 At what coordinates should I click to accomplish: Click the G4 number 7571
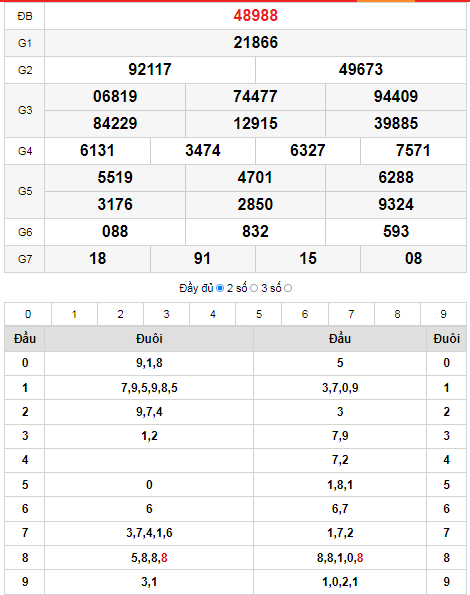click(413, 151)
